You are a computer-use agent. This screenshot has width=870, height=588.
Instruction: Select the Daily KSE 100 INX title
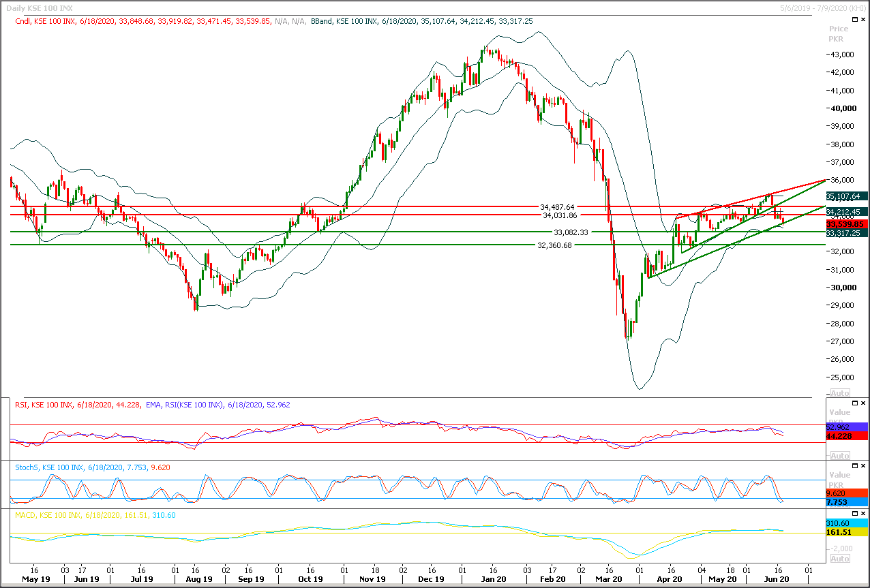[x=38, y=7]
